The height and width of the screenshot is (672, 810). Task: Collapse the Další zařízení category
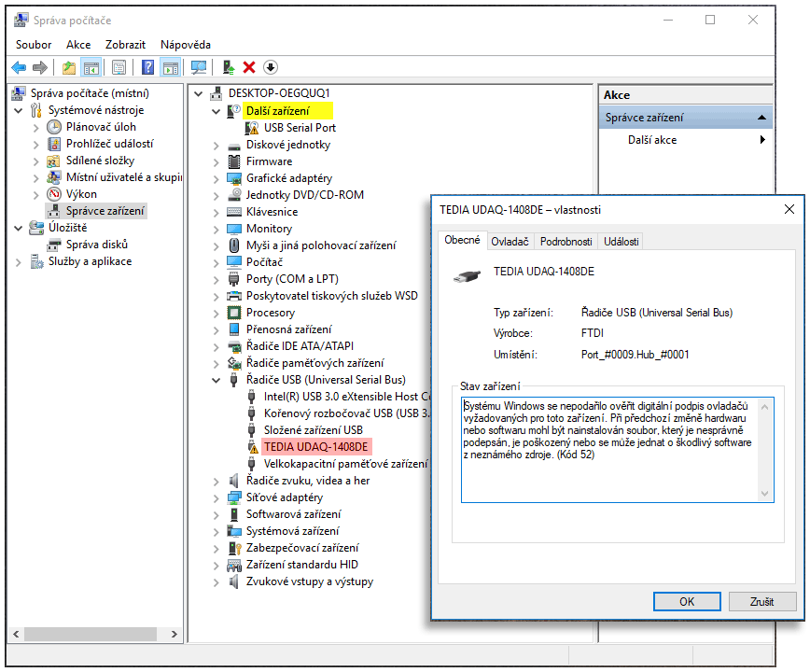point(216,111)
